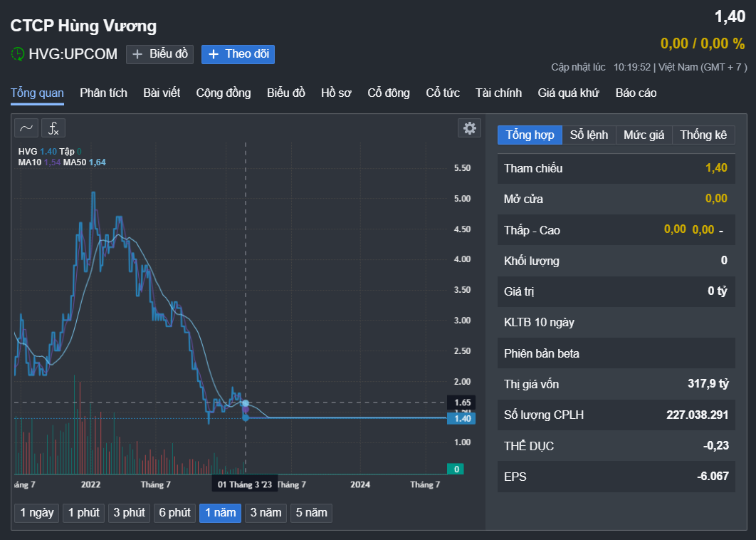
Task: Open the fx indicators icon
Action: point(53,128)
